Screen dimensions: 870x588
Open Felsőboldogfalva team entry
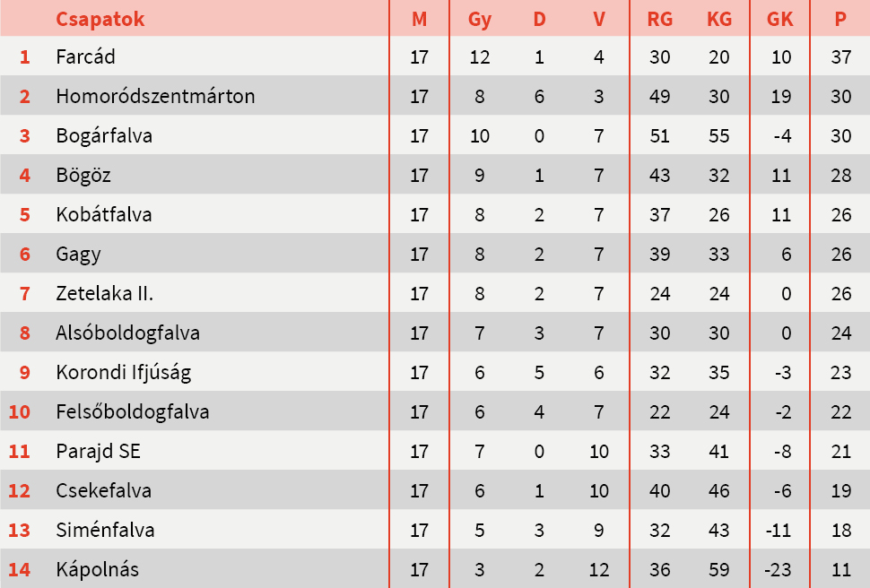(132, 412)
